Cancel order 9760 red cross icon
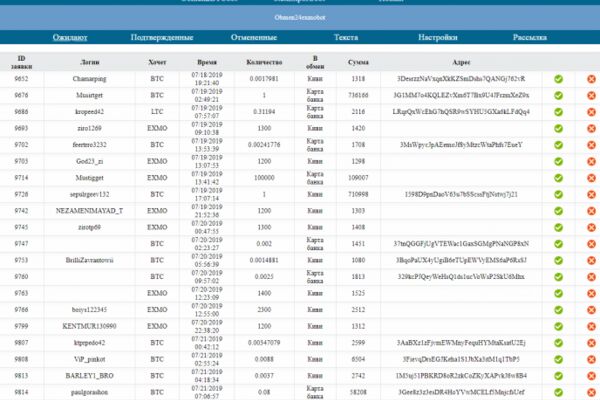This screenshot has height=400, width=600. (592, 276)
